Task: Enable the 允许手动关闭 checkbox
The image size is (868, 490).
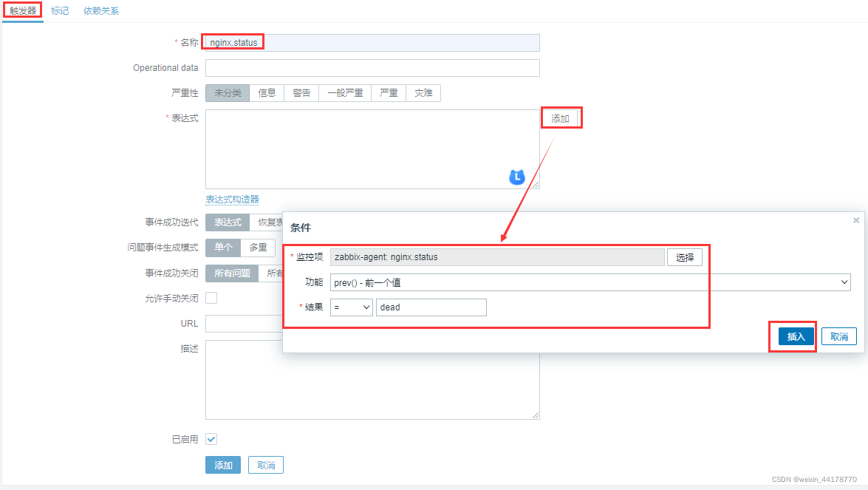Action: click(x=211, y=298)
